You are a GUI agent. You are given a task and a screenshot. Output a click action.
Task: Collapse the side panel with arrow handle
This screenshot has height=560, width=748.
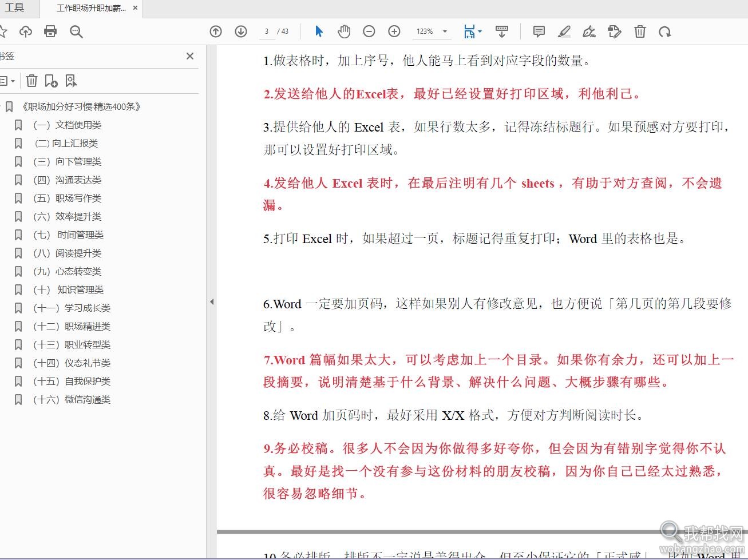point(212,301)
